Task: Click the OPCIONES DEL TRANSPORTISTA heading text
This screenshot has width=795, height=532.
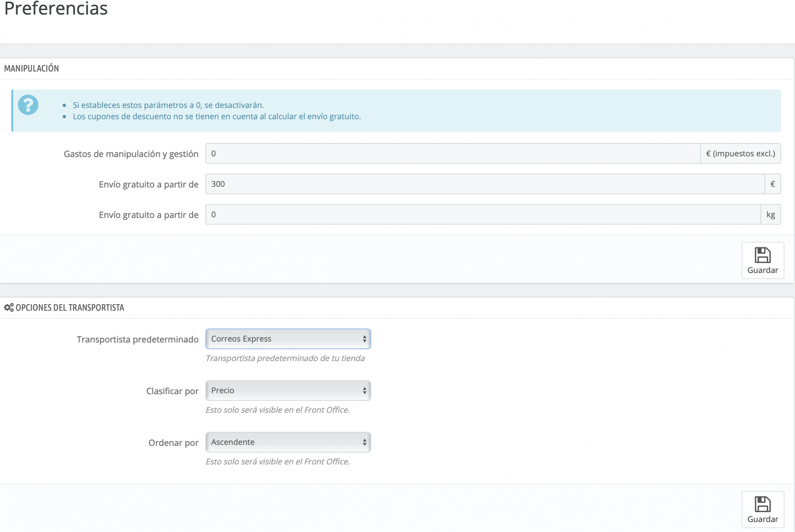Action: click(x=70, y=307)
